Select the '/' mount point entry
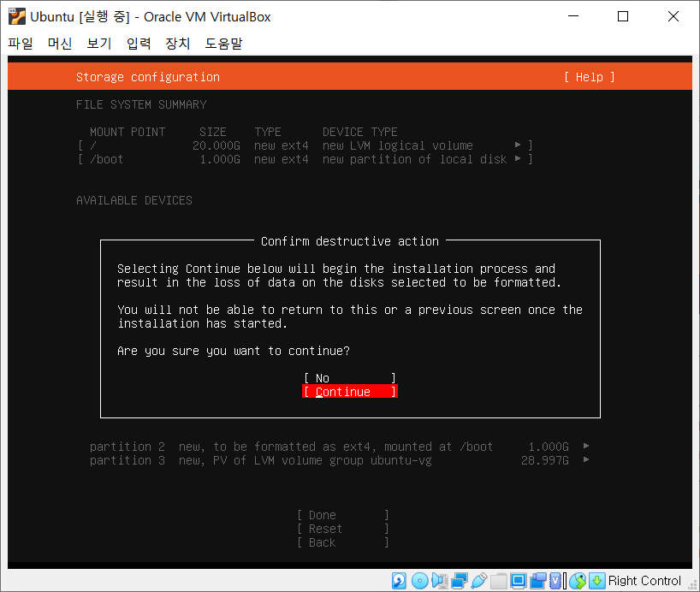The image size is (700, 592). click(x=93, y=145)
